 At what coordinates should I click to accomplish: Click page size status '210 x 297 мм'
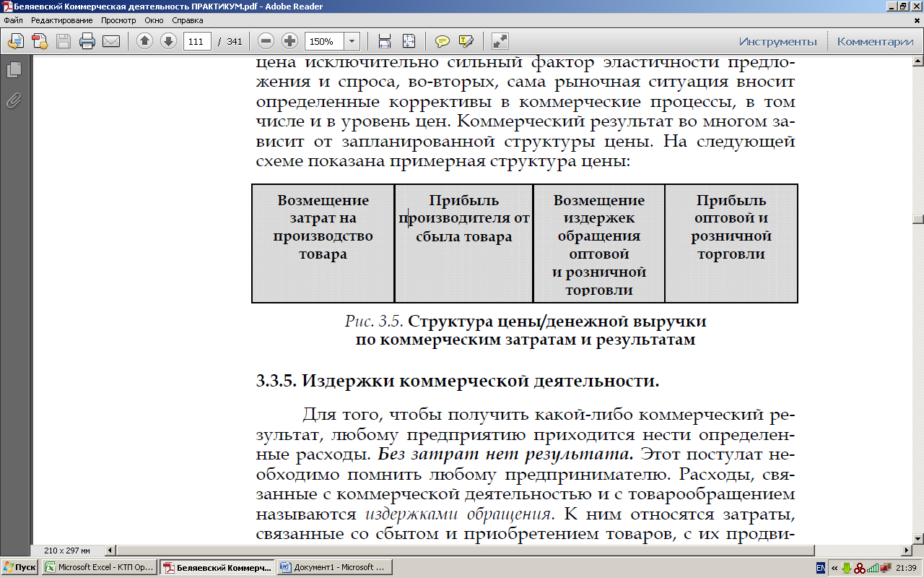point(67,550)
